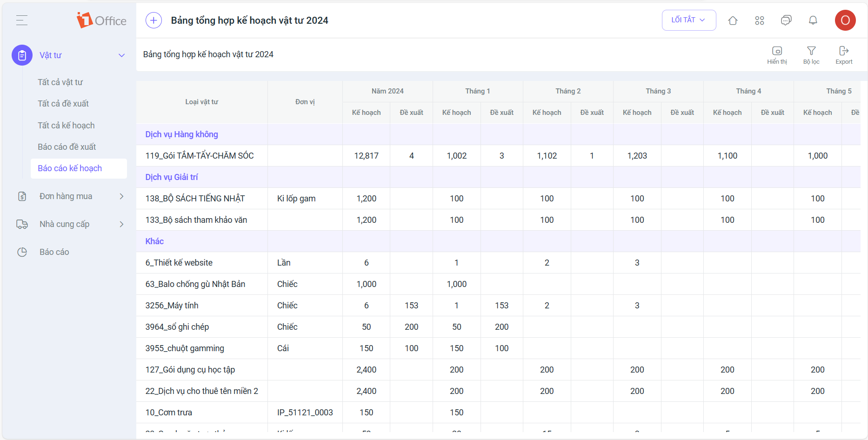Image resolution: width=868 pixels, height=440 pixels.
Task: Open the Tất cả kế hoạch page
Action: coord(66,126)
